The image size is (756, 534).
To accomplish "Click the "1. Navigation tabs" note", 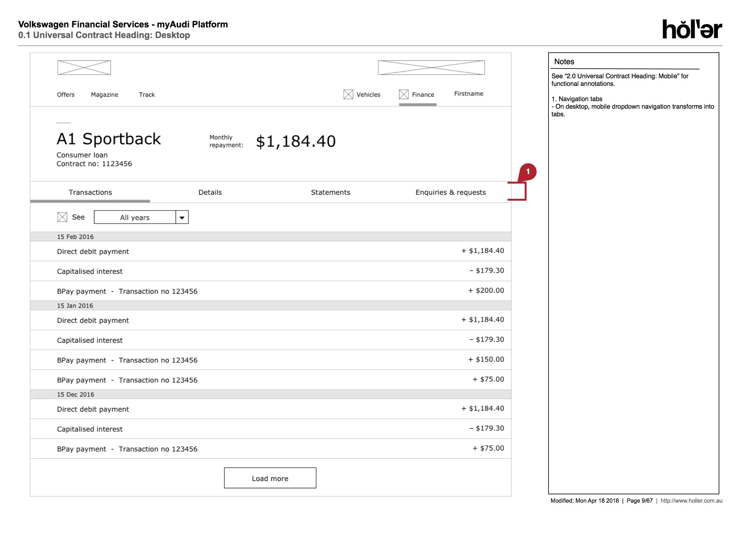I will (577, 99).
